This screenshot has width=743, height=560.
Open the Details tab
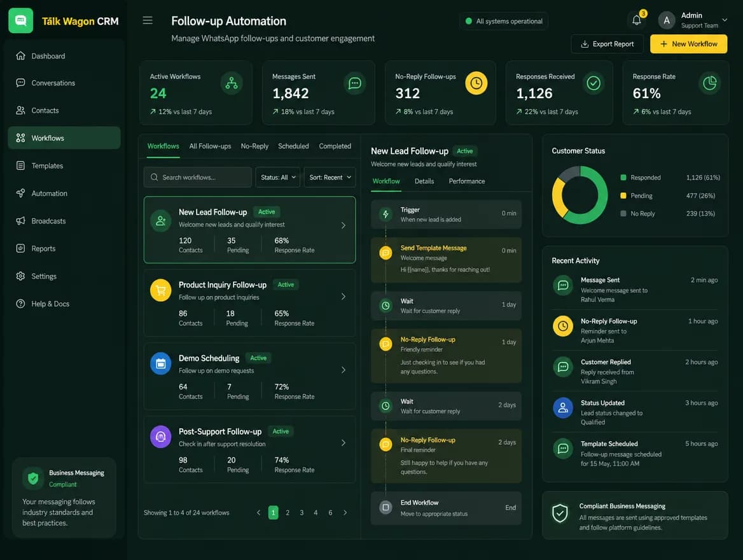(424, 181)
